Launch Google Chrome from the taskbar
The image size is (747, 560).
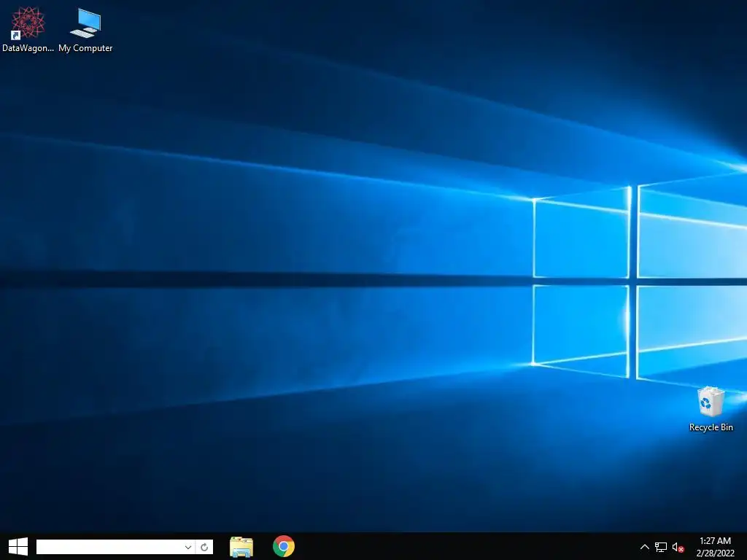tap(284, 546)
